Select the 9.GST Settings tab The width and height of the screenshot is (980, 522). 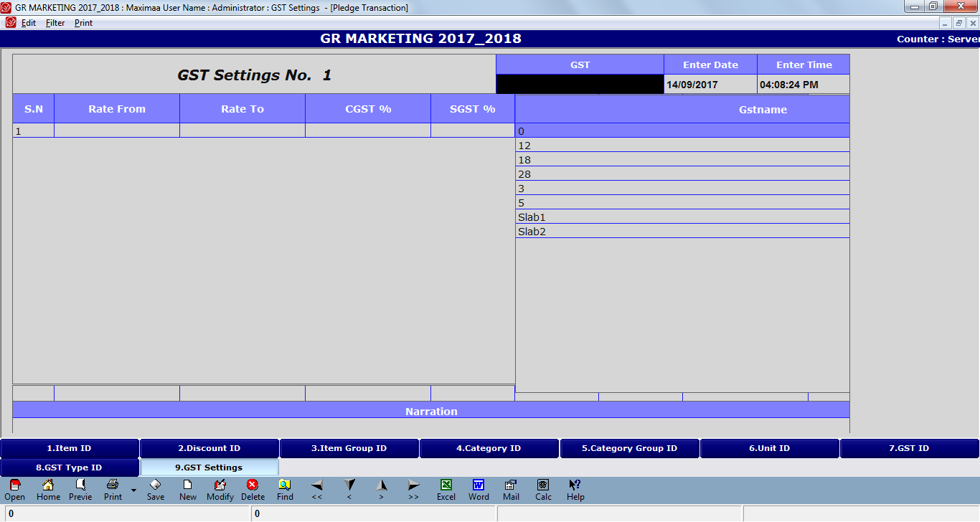point(209,468)
